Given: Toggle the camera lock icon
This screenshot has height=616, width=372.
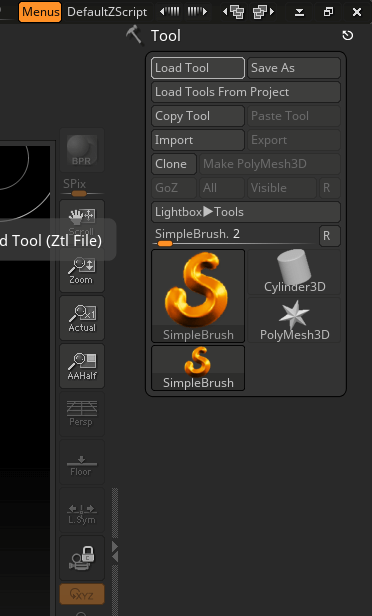Looking at the screenshot, I should pos(82,557).
